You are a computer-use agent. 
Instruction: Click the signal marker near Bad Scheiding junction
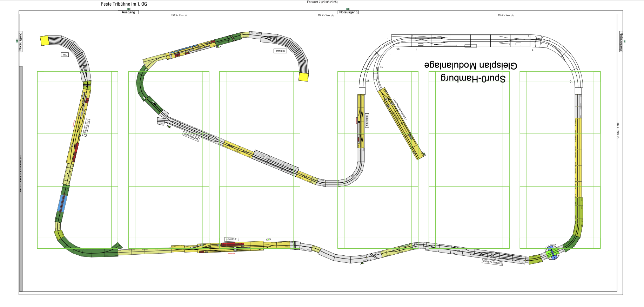click(169, 127)
